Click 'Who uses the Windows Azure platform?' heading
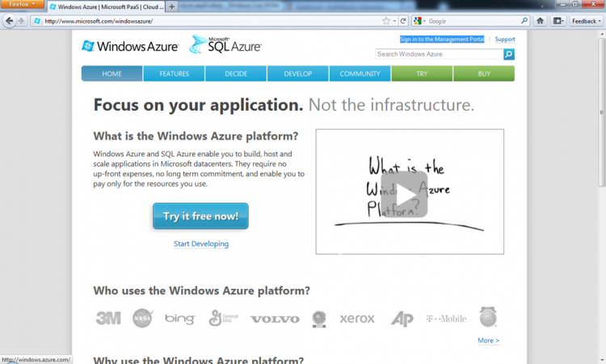Screen dimensions: 606x364 click(x=201, y=291)
